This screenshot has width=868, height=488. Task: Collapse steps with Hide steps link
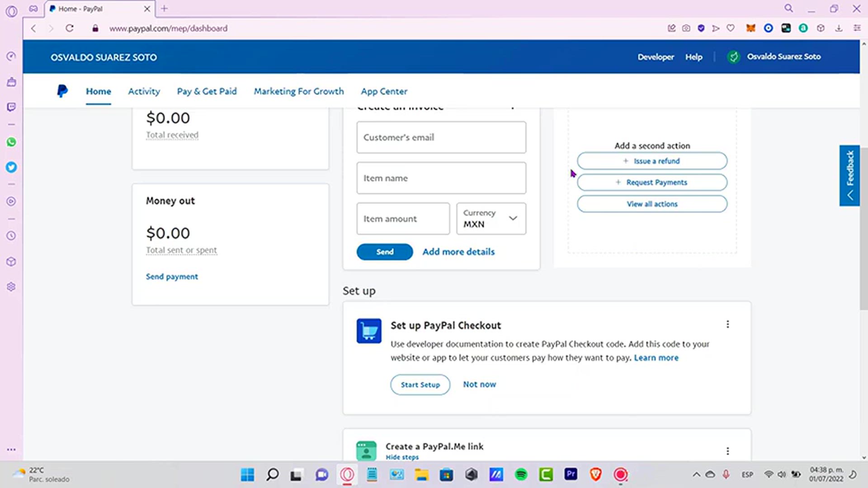[x=402, y=457]
